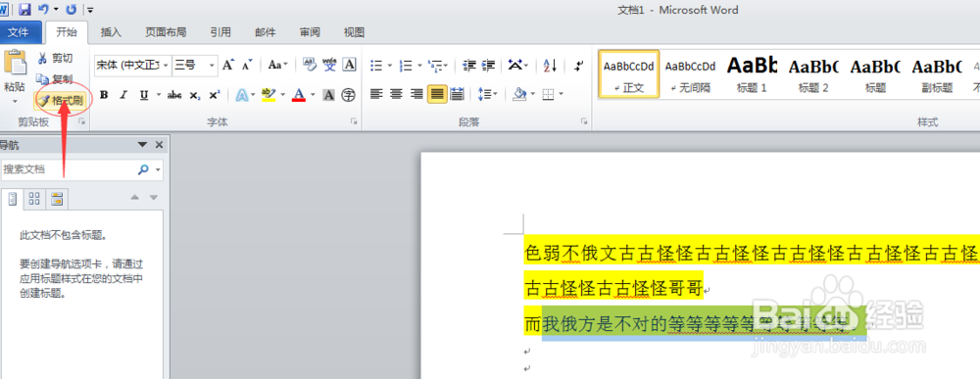980x379 pixels.
Task: Open the Underline style dropdown arrow
Action: (x=158, y=96)
